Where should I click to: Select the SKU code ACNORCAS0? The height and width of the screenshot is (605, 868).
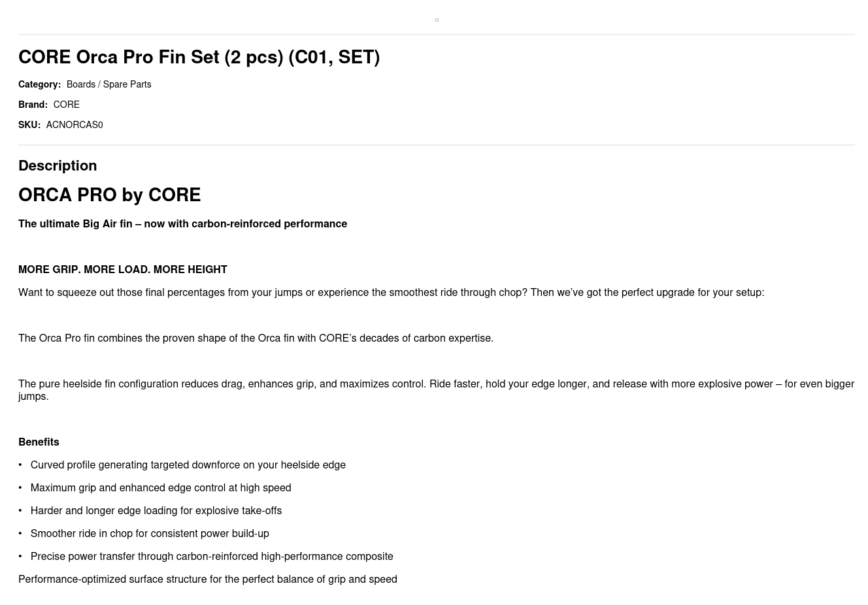(75, 125)
